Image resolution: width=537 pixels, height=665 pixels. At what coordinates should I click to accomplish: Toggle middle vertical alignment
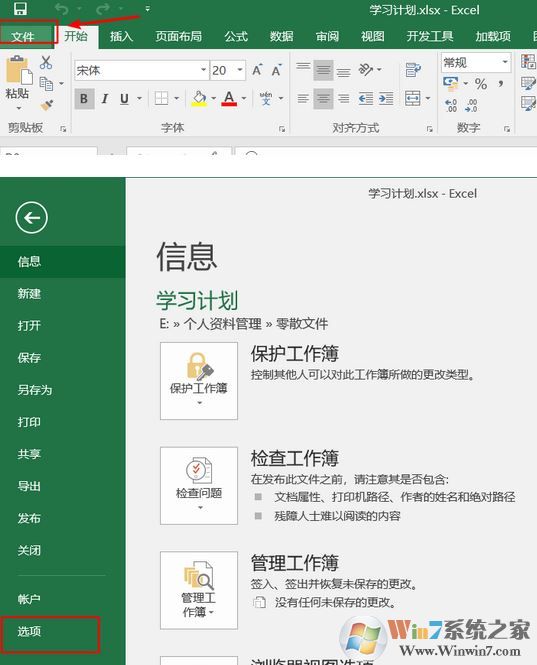click(x=323, y=70)
